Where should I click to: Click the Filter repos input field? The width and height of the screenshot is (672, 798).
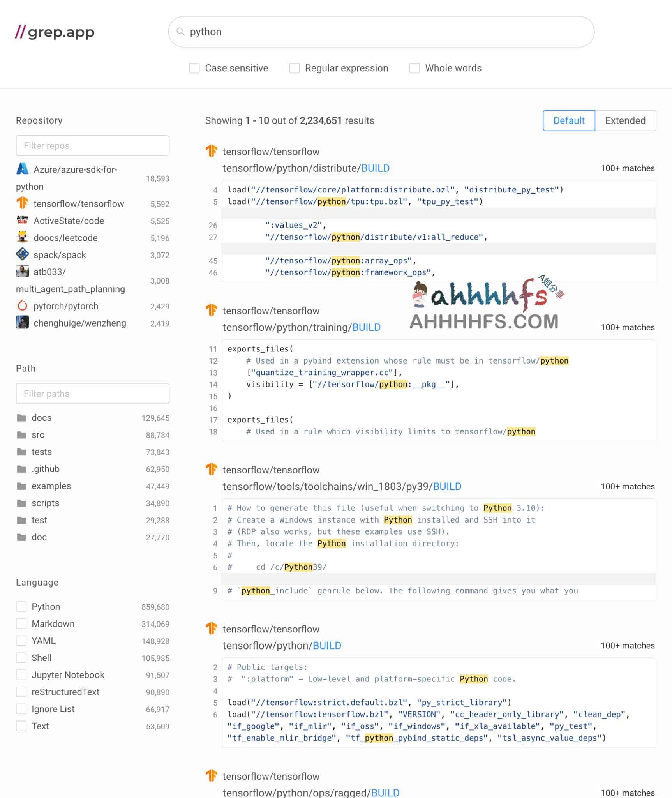point(92,145)
